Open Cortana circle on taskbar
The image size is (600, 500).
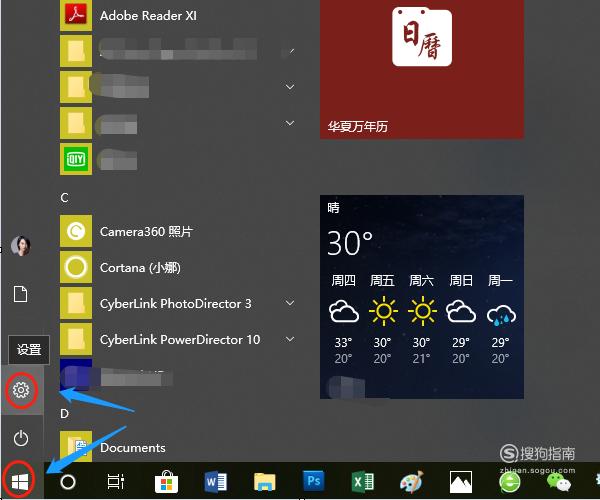(x=68, y=482)
